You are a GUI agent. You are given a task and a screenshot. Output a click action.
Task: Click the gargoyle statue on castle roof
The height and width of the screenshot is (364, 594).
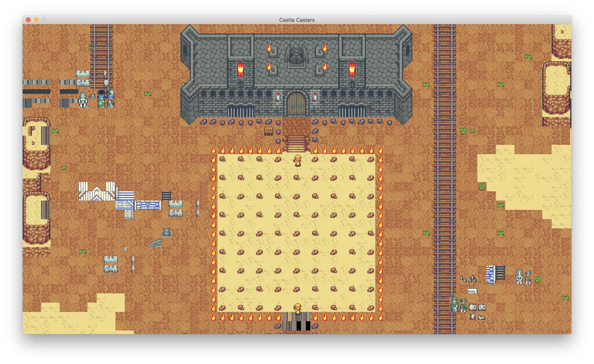[x=296, y=54]
